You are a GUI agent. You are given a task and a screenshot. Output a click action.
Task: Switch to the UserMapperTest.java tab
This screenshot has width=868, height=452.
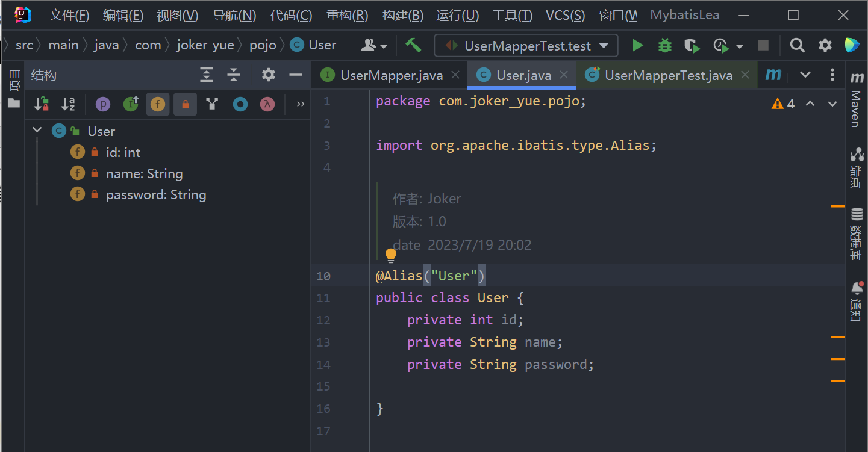click(x=667, y=75)
